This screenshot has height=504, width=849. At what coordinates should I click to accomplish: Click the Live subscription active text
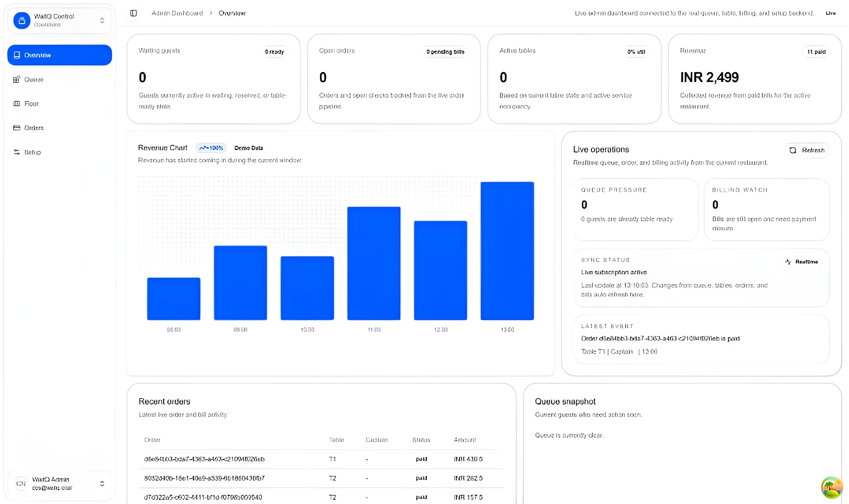tap(614, 272)
